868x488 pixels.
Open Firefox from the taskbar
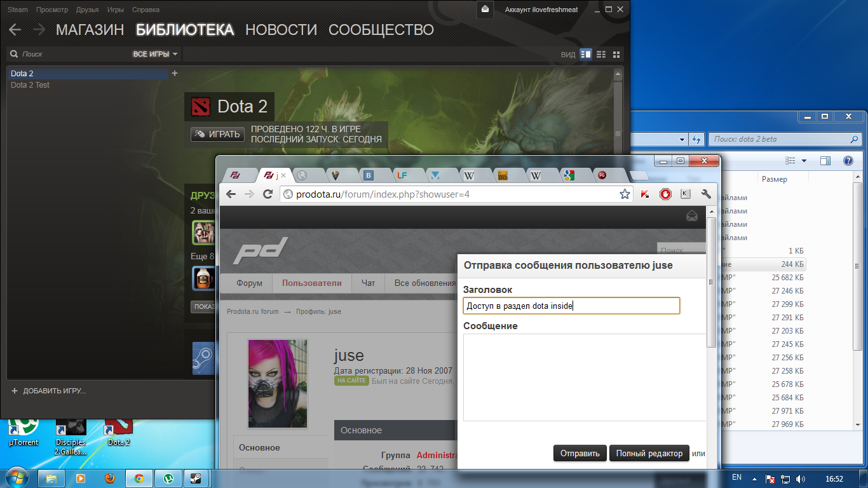click(110, 478)
